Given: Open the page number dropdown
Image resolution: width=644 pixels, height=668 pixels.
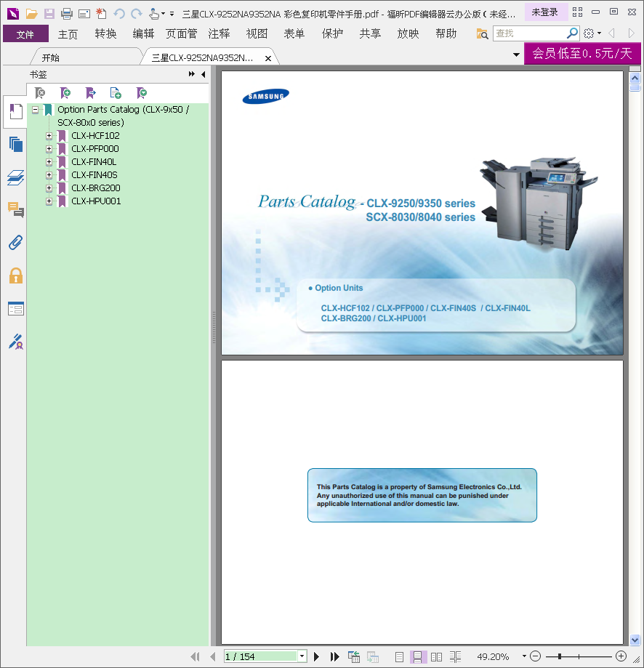Looking at the screenshot, I should click(x=302, y=656).
